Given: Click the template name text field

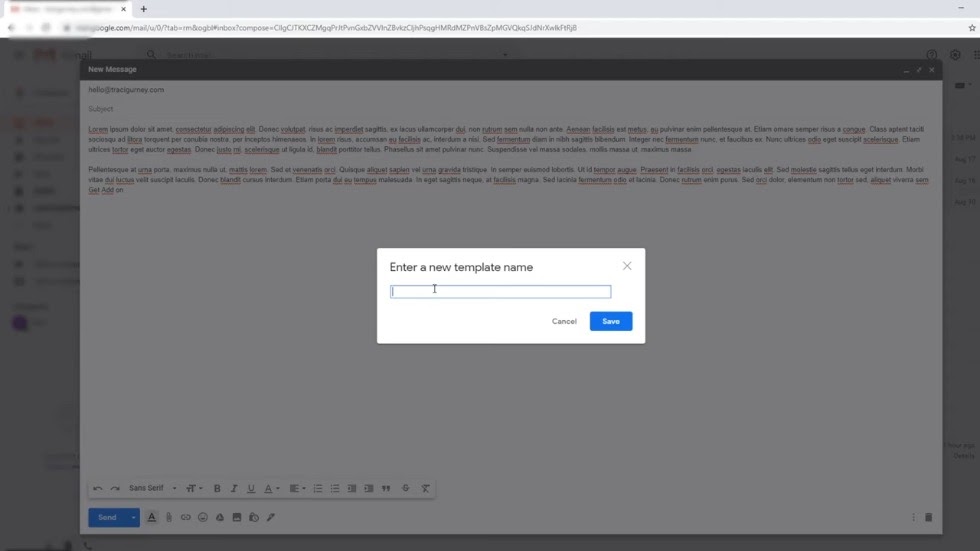Looking at the screenshot, I should [500, 291].
